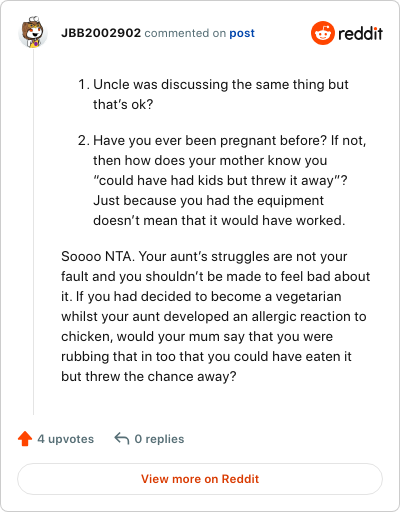Click the orange upvote arrow icon

[x=25, y=439]
